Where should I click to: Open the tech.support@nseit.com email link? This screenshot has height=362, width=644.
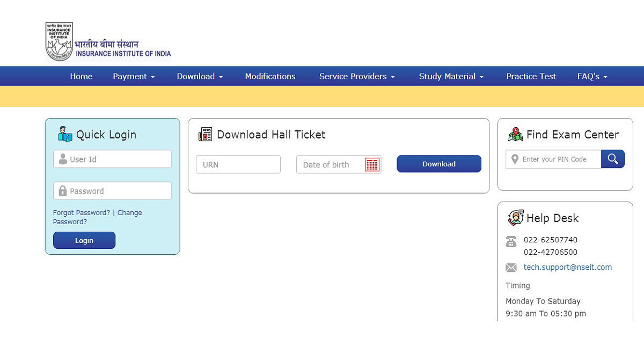point(567,267)
